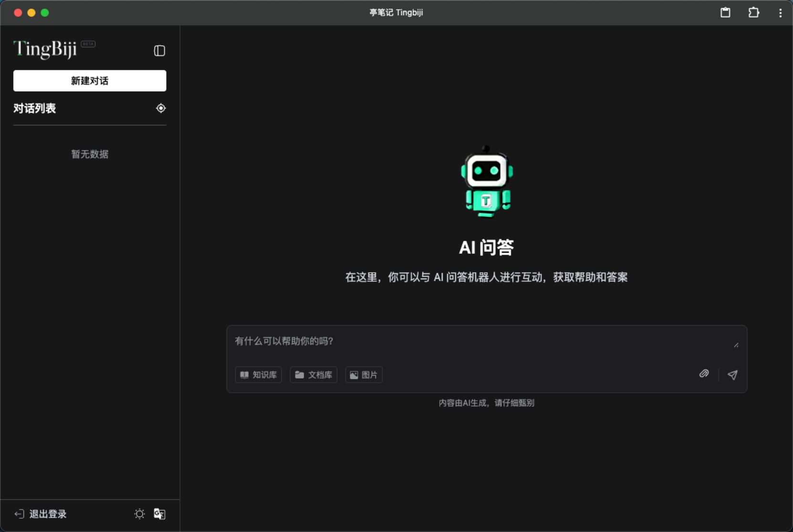This screenshot has width=793, height=532.
Task: Open the clipboard icon in the title bar
Action: coord(725,12)
